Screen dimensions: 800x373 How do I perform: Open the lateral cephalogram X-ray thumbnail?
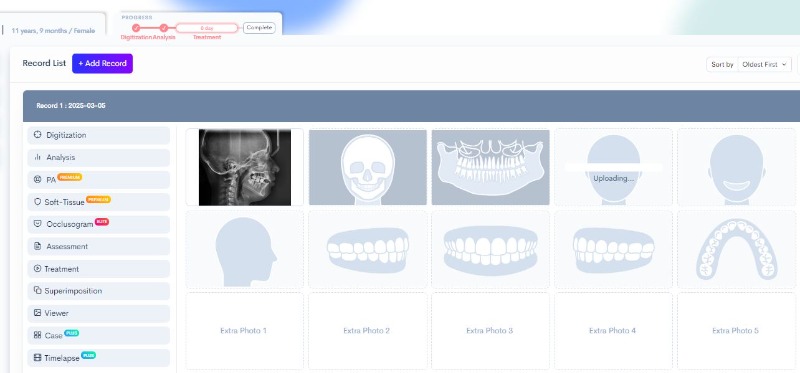pos(245,167)
